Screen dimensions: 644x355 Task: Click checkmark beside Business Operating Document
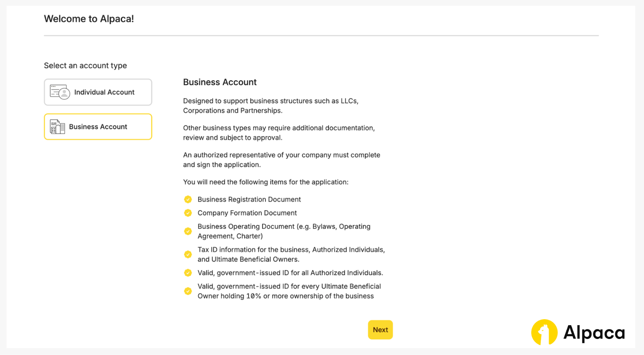(188, 231)
